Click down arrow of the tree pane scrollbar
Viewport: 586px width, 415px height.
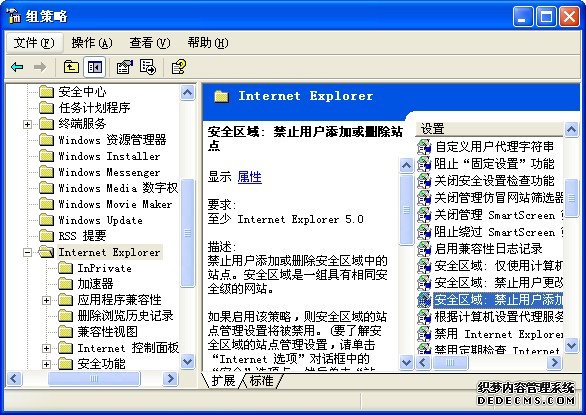188,362
